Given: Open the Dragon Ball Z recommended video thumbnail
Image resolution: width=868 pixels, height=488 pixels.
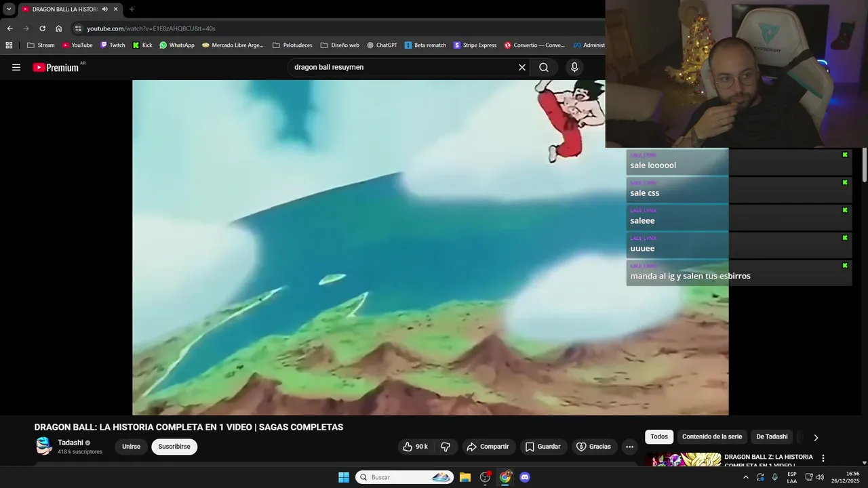Looking at the screenshot, I should [x=683, y=460].
